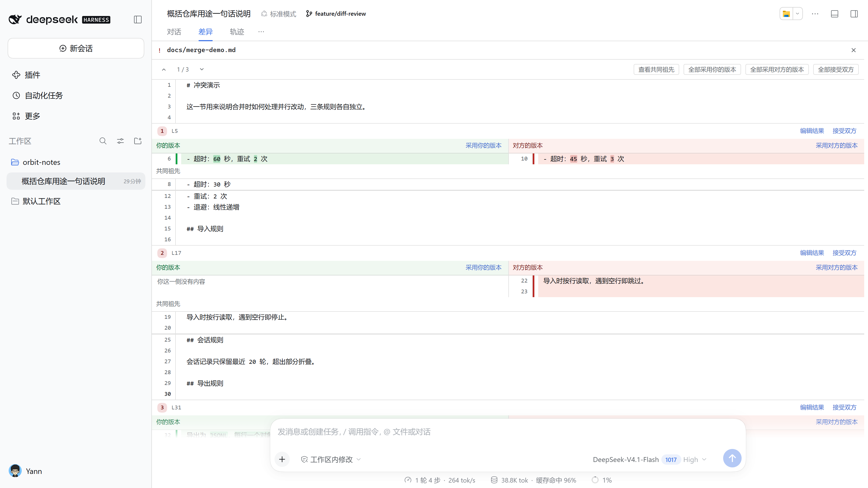Send the message with arrow button

click(x=732, y=458)
